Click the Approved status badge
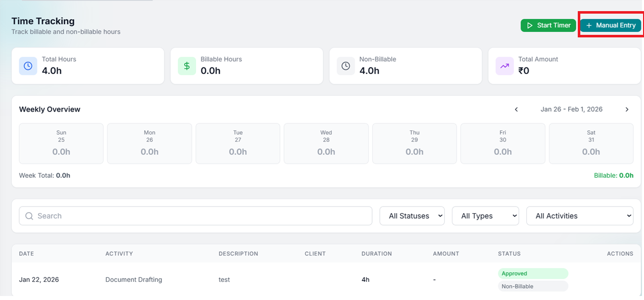Image resolution: width=644 pixels, height=300 pixels. coord(533,273)
